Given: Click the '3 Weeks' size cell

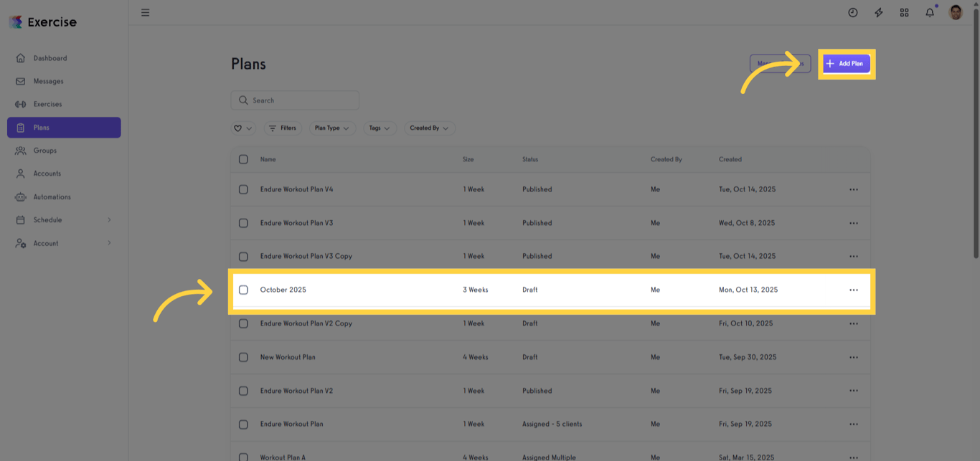Looking at the screenshot, I should coord(475,290).
